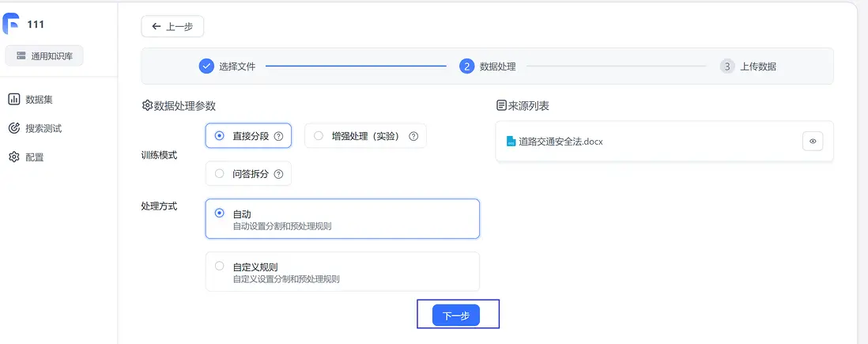Preview 道路交通安全法.docx with eye icon

point(813,142)
